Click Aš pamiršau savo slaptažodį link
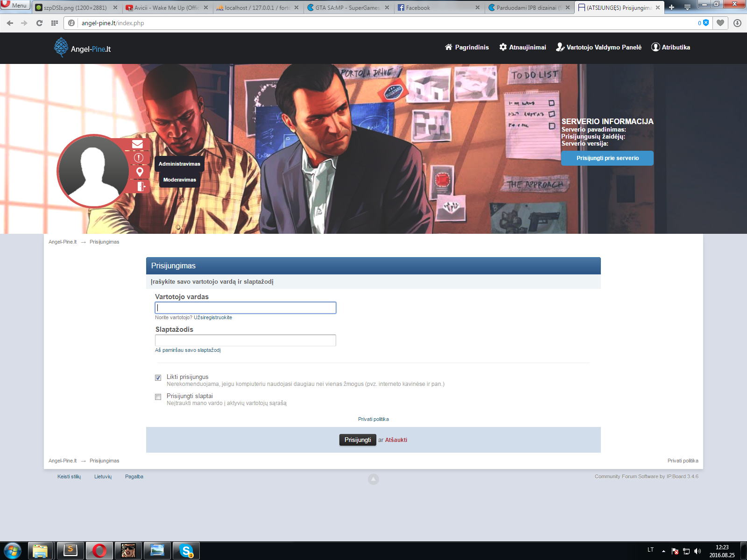This screenshot has width=747, height=560. (x=188, y=350)
